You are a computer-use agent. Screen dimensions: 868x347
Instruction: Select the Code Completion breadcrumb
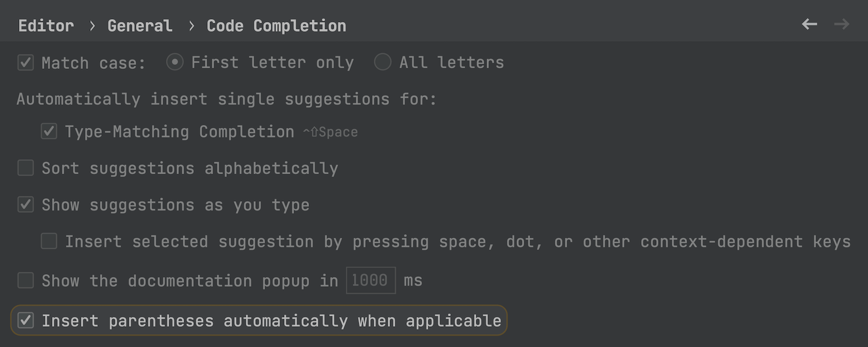click(x=276, y=26)
